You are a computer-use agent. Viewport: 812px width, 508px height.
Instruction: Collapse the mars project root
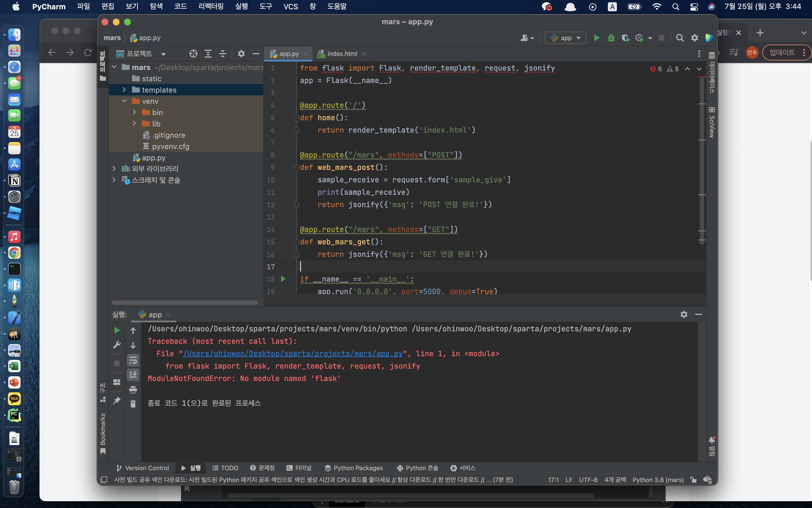pyautogui.click(x=114, y=67)
